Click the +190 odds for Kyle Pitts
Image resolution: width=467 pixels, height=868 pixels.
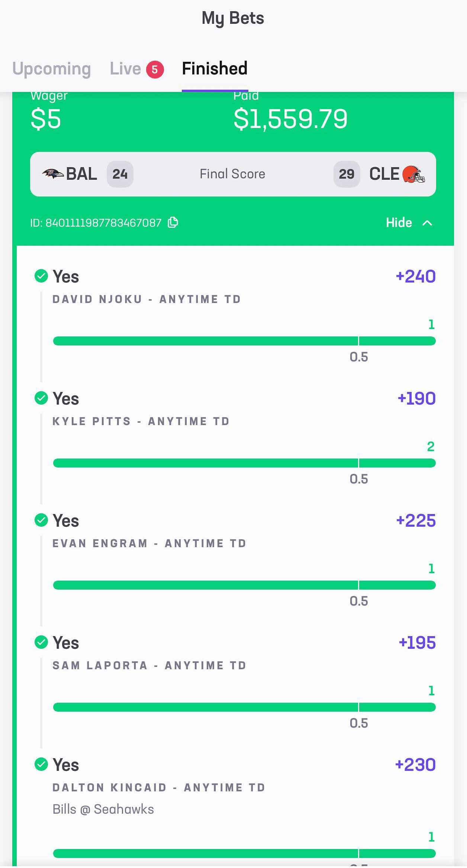416,399
